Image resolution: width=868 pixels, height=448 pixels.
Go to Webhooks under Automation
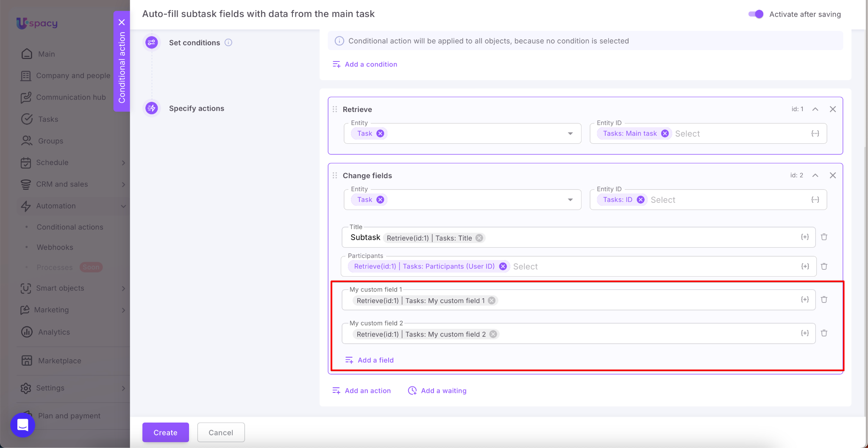pos(55,247)
